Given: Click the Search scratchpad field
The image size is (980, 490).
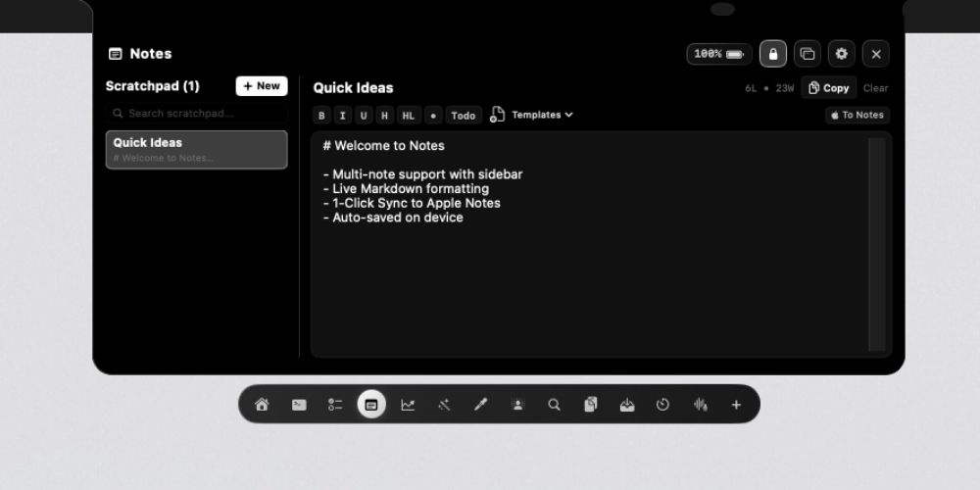Looking at the screenshot, I should (x=196, y=113).
